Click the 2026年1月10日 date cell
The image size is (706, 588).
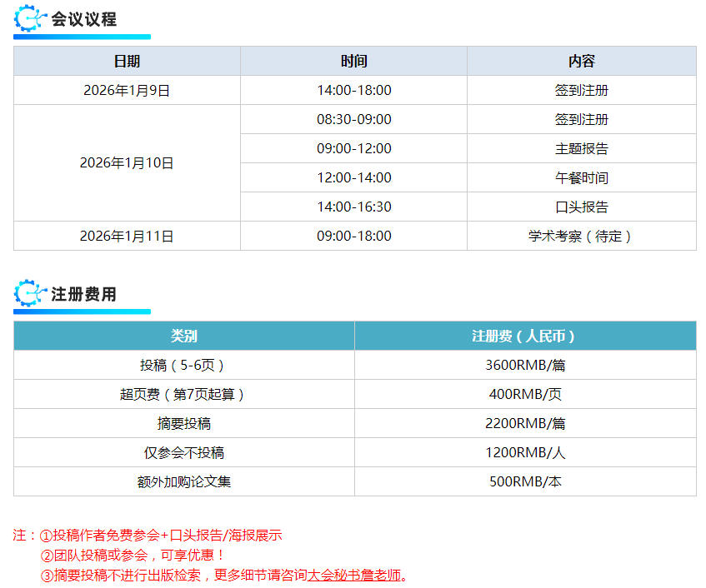pos(127,163)
